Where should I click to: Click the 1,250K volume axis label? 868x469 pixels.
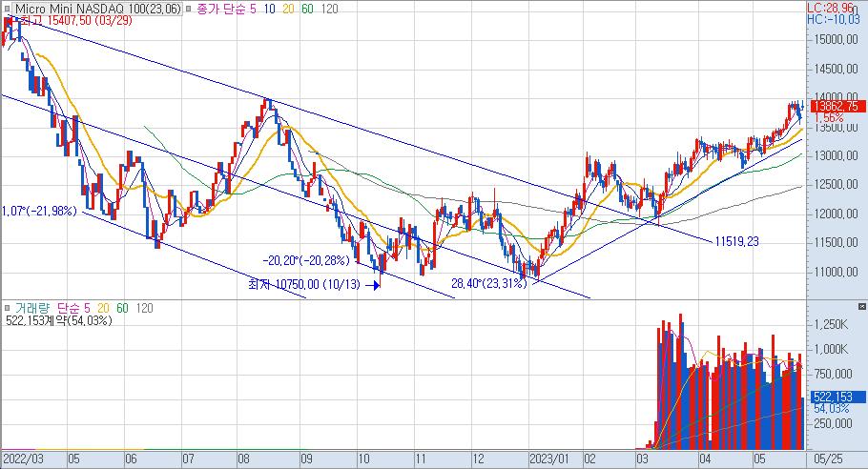(831, 325)
